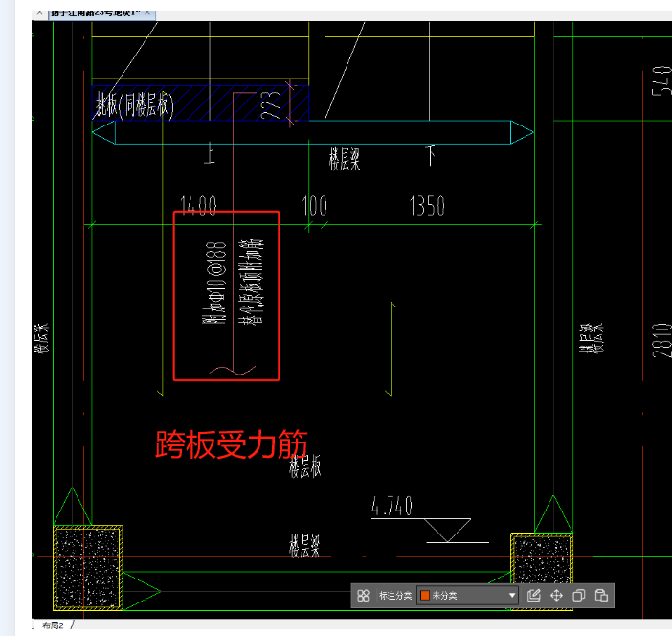Image resolution: width=672 pixels, height=636 pixels.
Task: Select the 2810 vertical dimension text
Action: [661, 341]
